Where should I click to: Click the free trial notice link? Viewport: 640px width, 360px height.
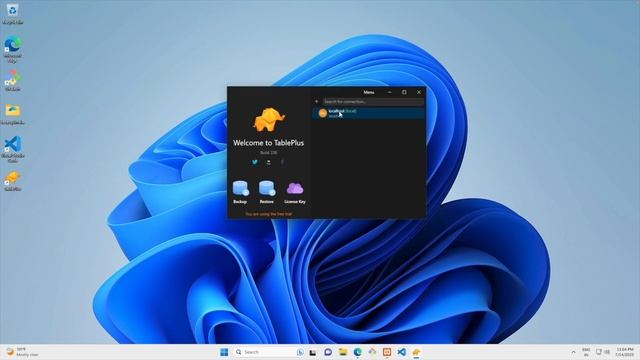pyautogui.click(x=269, y=214)
